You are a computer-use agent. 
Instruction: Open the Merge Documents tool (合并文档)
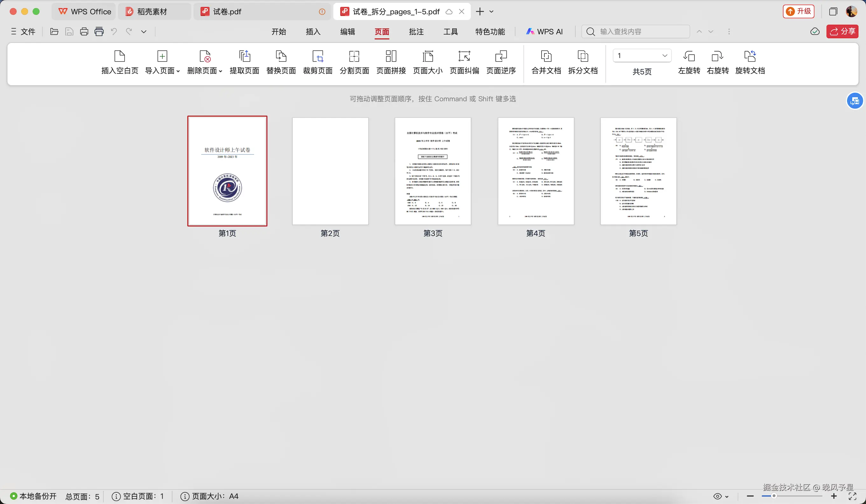click(x=546, y=56)
